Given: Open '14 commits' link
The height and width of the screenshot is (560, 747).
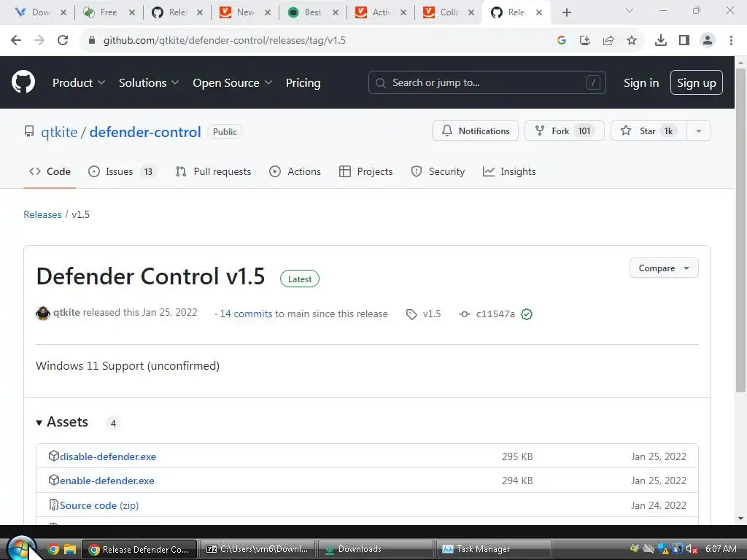Looking at the screenshot, I should [x=246, y=314].
